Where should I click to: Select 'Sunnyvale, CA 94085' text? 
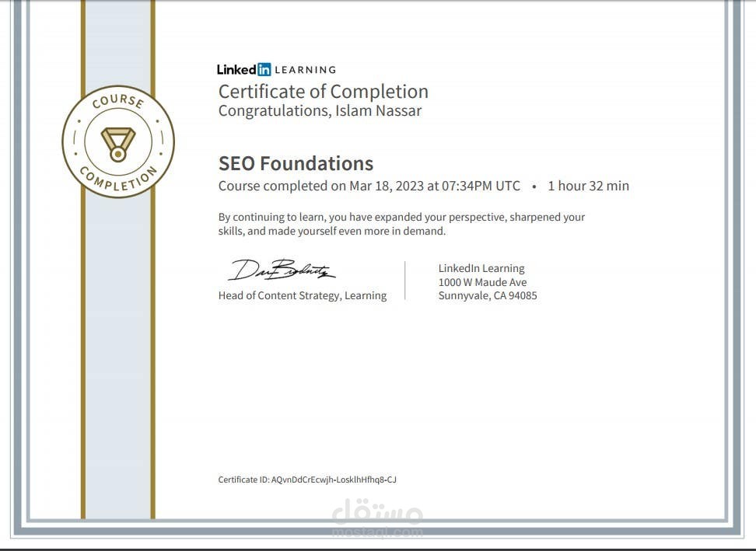488,296
